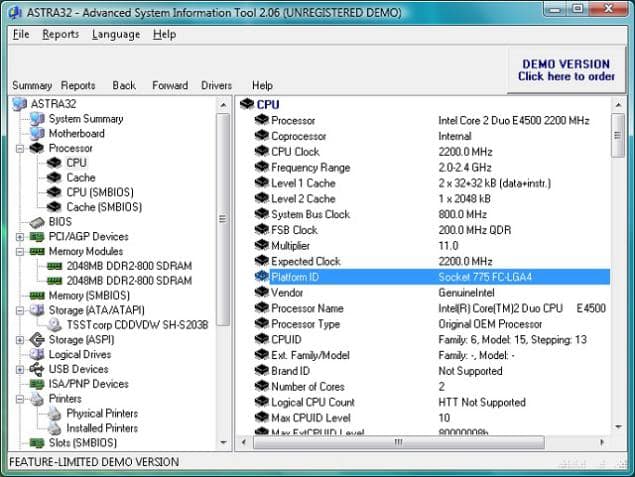Expand the PCI/AGP Devices node
The image size is (635, 477).
pyautogui.click(x=20, y=237)
